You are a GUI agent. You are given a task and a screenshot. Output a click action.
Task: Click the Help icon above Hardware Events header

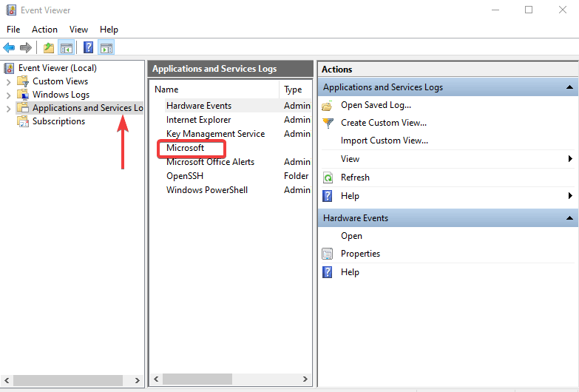(x=328, y=196)
